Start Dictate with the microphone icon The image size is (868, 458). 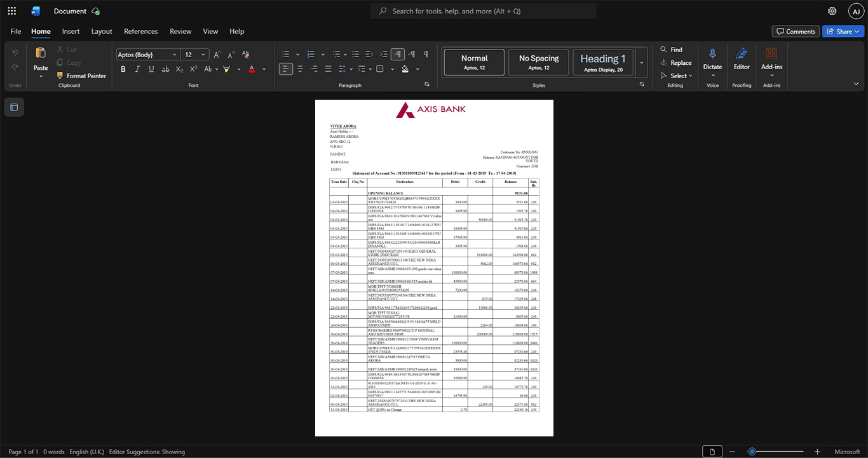712,54
